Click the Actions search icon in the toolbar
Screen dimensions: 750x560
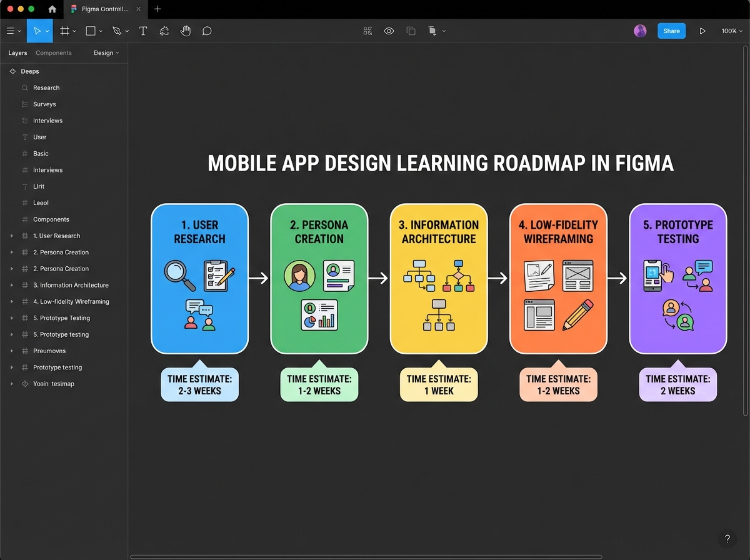coord(367,31)
